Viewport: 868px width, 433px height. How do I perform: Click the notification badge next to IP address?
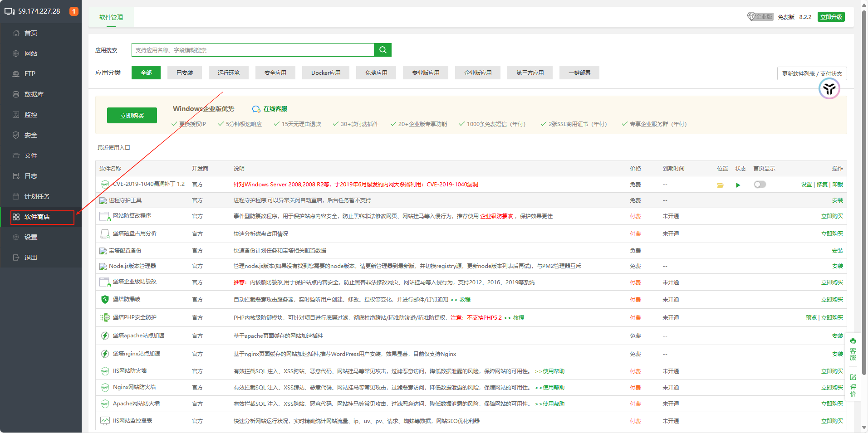click(x=74, y=11)
